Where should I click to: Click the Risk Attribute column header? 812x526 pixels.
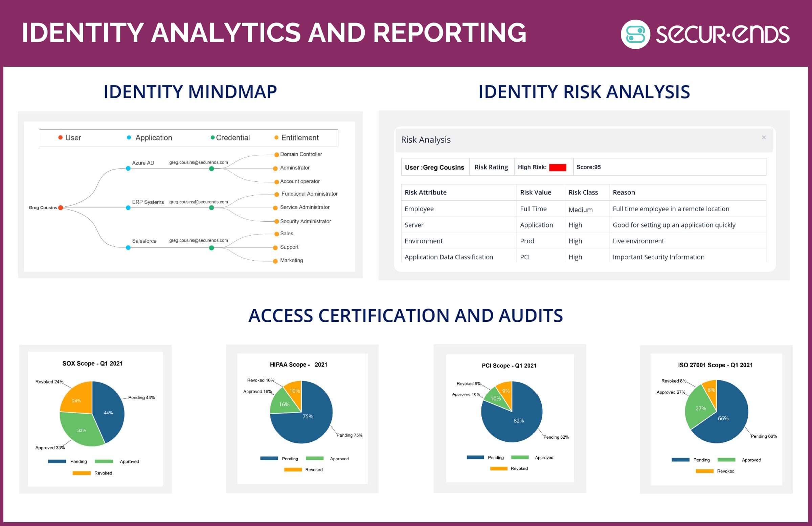pos(425,192)
